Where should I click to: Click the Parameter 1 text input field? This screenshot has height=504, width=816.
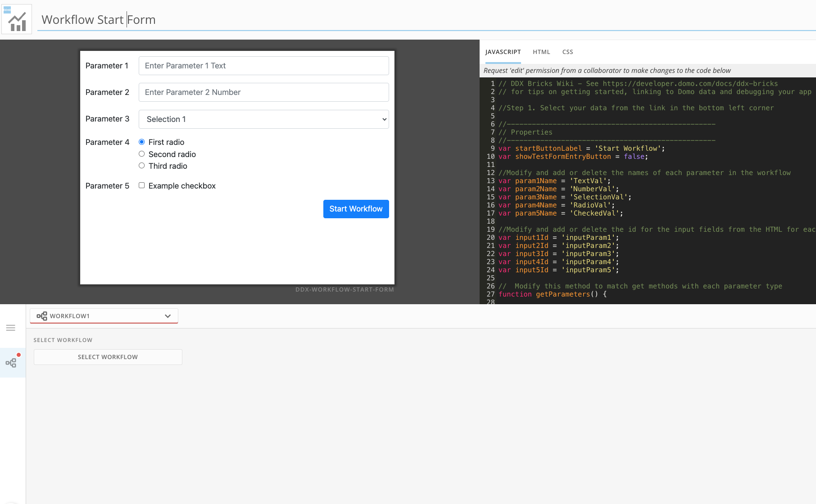[x=263, y=65]
